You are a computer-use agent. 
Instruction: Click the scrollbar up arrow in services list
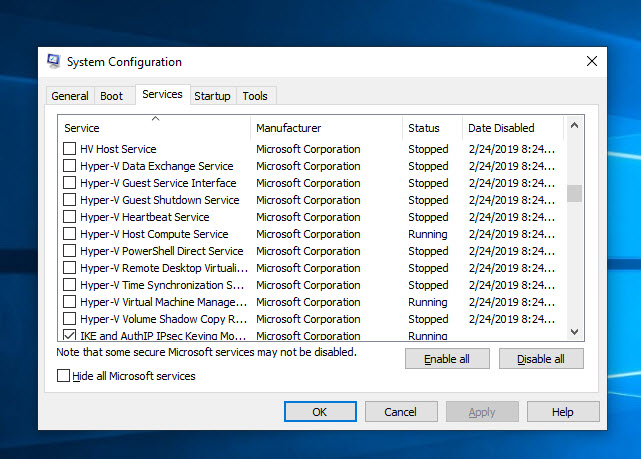(x=574, y=125)
